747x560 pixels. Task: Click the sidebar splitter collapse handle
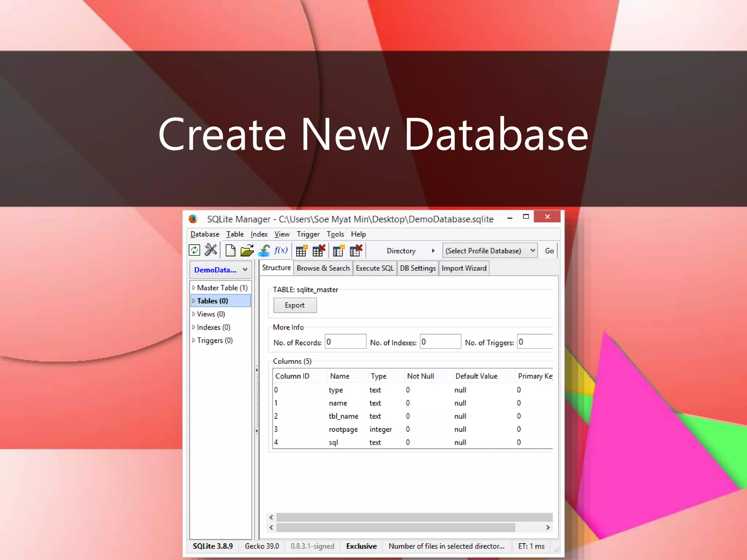tap(257, 400)
